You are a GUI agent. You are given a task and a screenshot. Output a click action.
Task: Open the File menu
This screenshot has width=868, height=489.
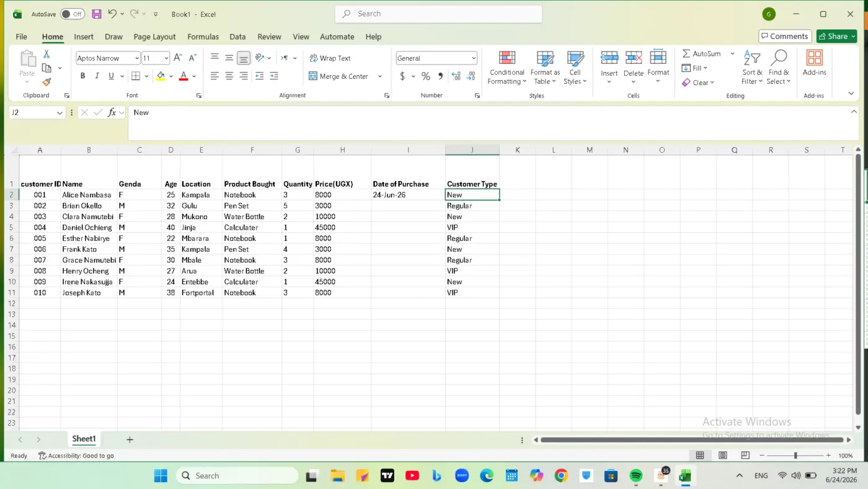coord(21,37)
